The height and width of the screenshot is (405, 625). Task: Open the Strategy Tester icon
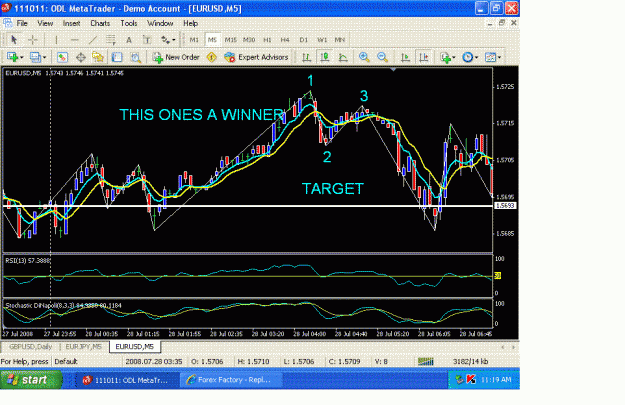click(x=136, y=57)
